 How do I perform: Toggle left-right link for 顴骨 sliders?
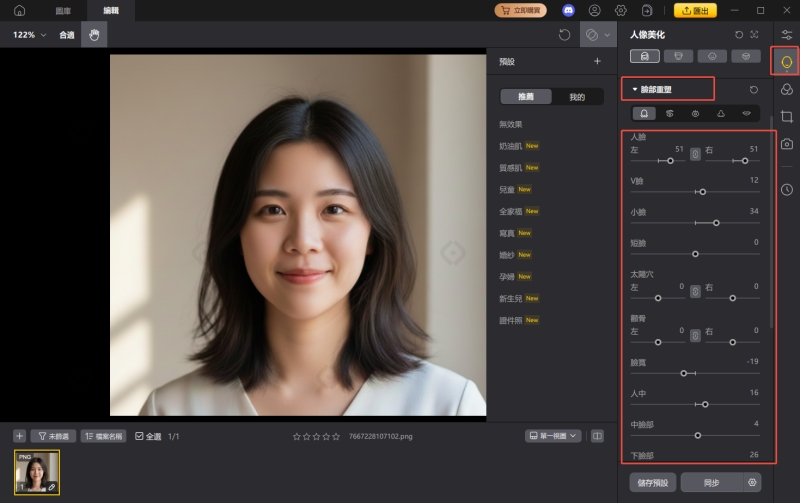695,336
